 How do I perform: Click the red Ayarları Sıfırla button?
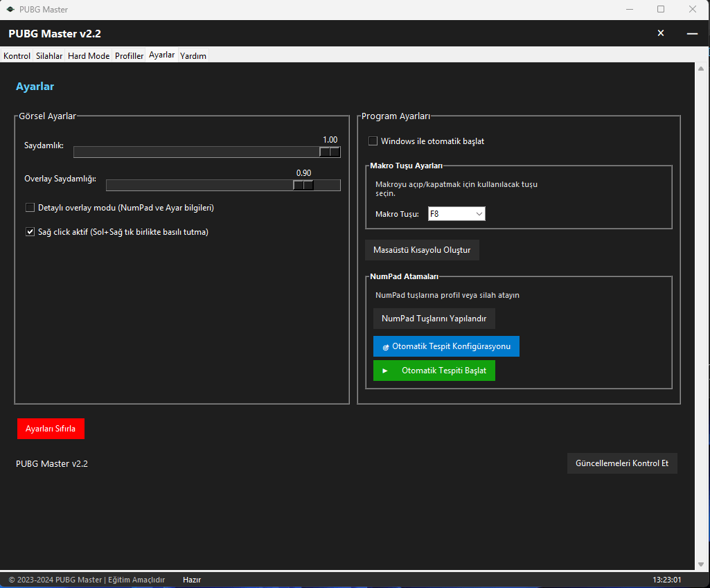(x=51, y=429)
